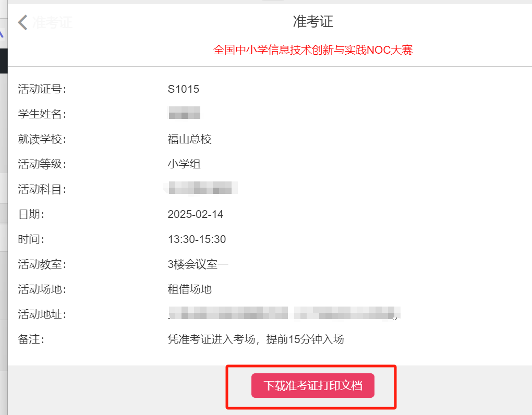The image size is (532, 415).
Task: Click the activity number value S1015
Action: [184, 89]
